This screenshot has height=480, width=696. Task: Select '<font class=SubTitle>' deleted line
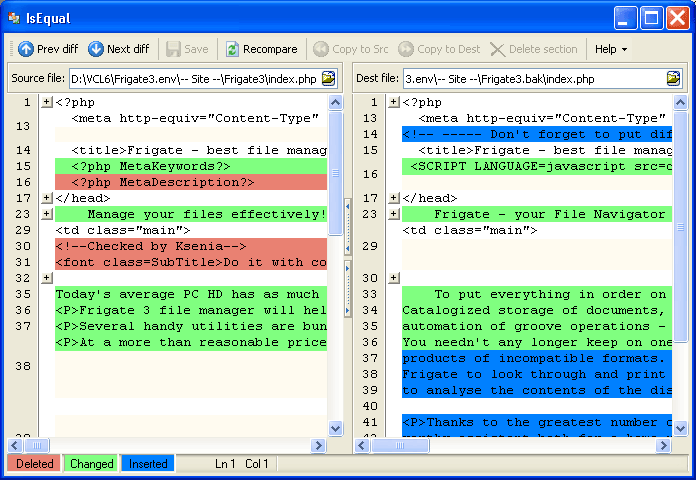click(191, 262)
